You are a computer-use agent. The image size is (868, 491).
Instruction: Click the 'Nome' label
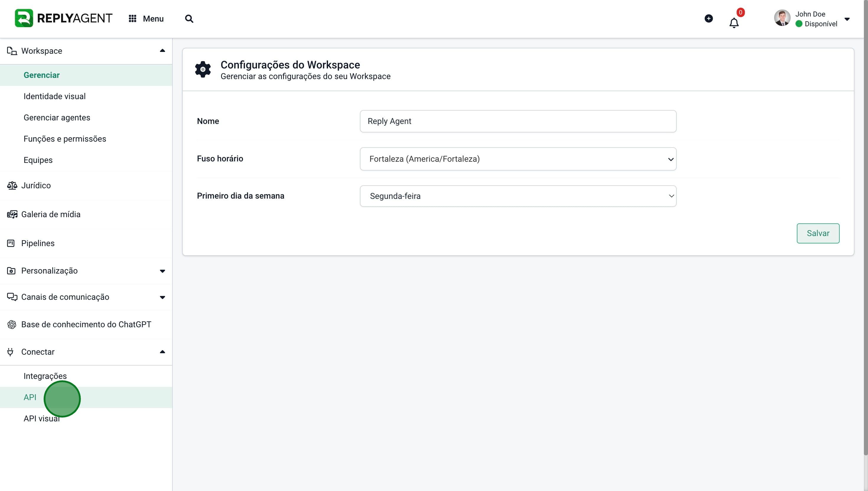tap(208, 121)
